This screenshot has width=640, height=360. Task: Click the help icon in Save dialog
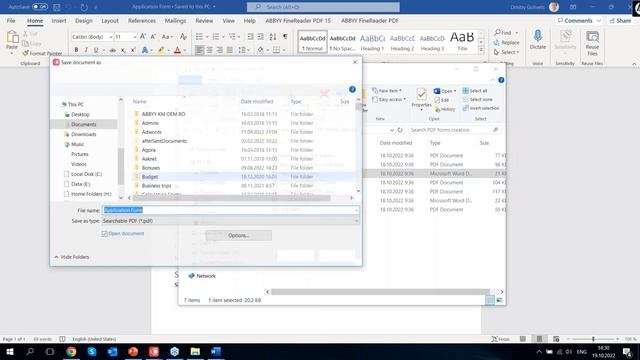[x=352, y=89]
